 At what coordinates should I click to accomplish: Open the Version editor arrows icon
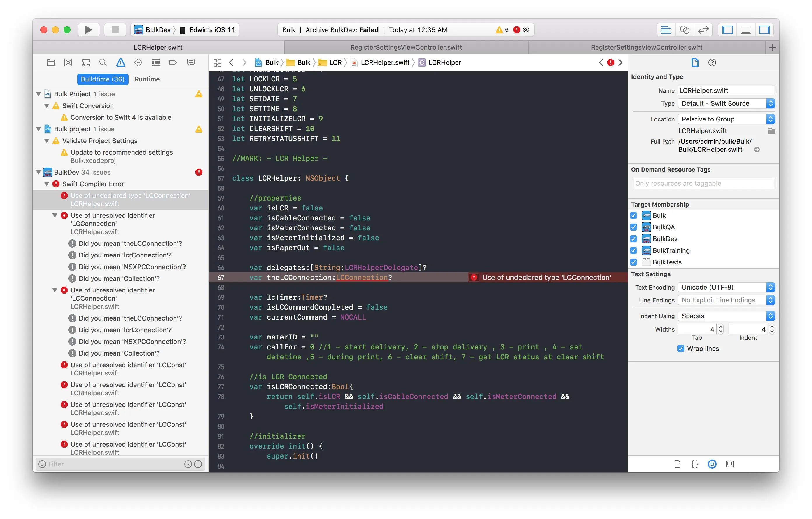(703, 30)
